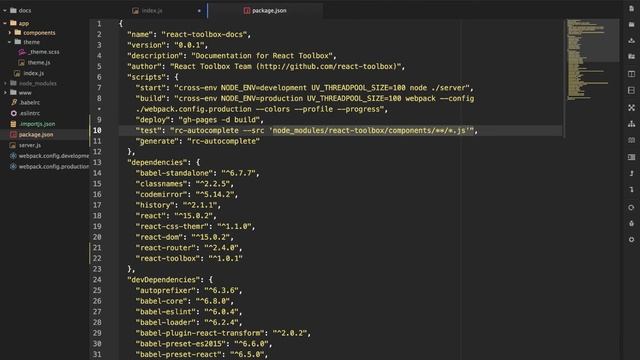
Task: Click line number 10 in gutter
Action: coord(97,131)
